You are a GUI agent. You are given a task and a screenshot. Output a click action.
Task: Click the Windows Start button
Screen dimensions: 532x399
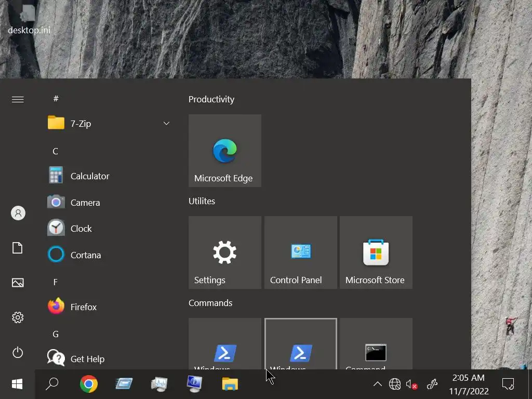(x=17, y=384)
